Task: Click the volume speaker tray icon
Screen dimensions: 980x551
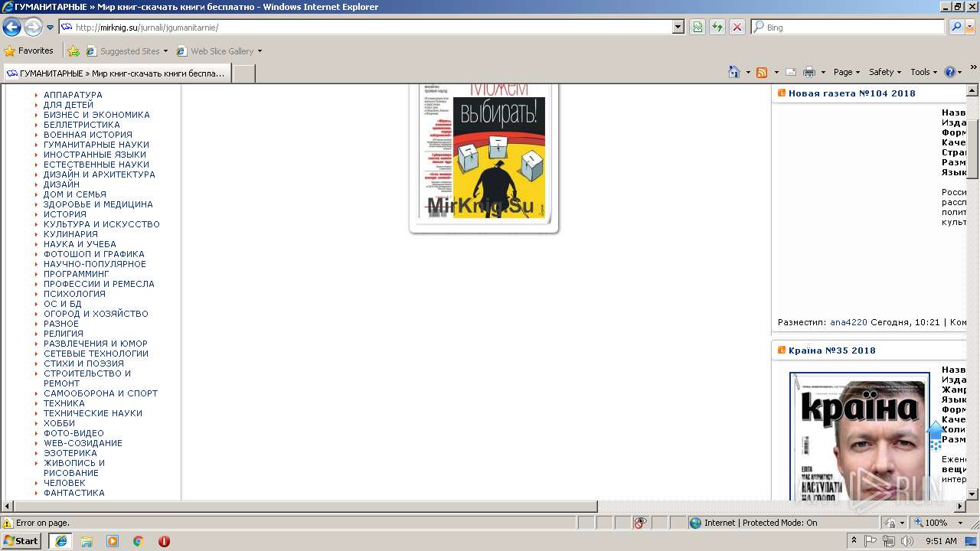Action: 906,541
